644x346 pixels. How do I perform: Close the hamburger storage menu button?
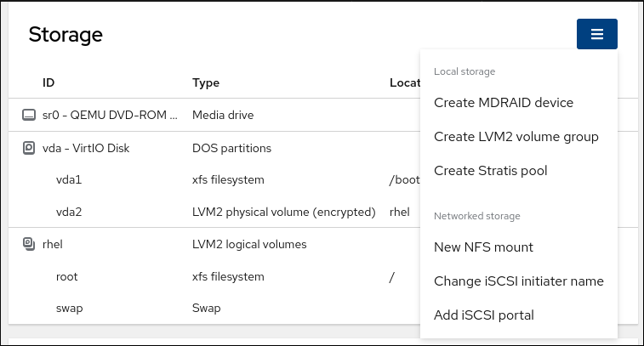point(596,34)
